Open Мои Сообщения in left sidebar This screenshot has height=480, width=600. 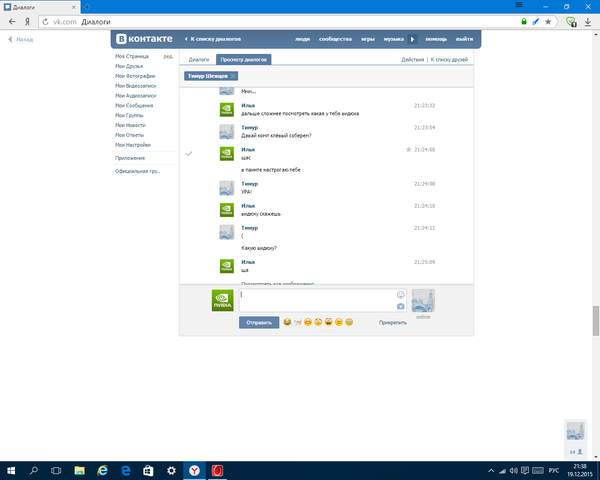click(135, 104)
